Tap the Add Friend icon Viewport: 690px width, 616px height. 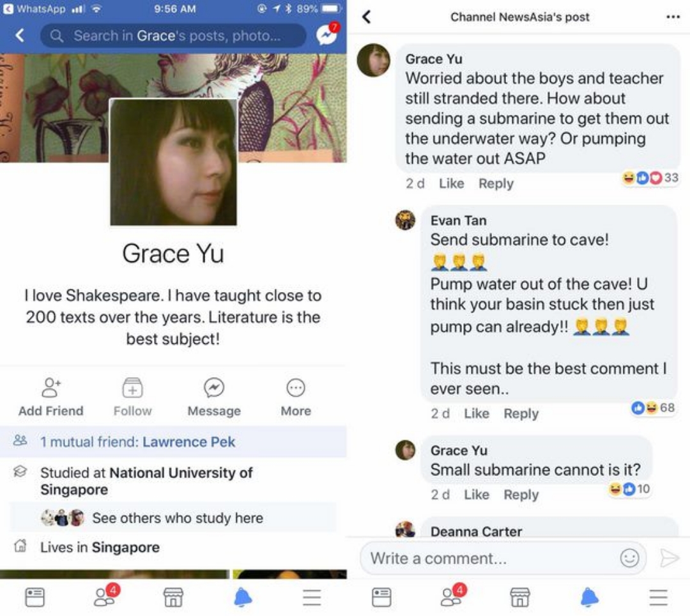(x=51, y=388)
